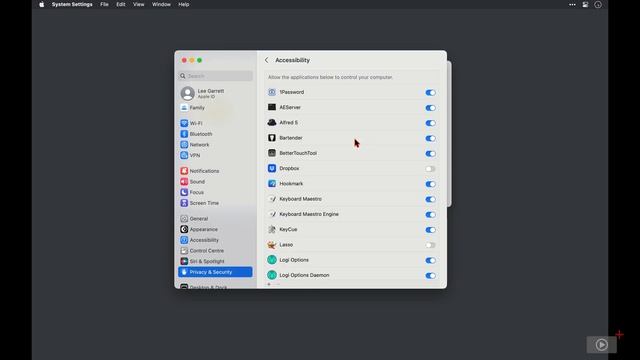
Task: Click the settings Search field
Action: 215,76
